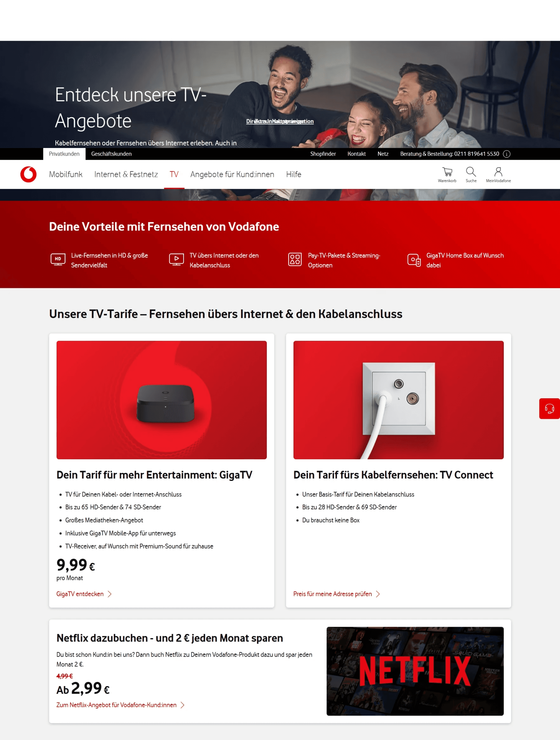The height and width of the screenshot is (740, 560).
Task: Open the Mobilfunk menu
Action: 65,174
